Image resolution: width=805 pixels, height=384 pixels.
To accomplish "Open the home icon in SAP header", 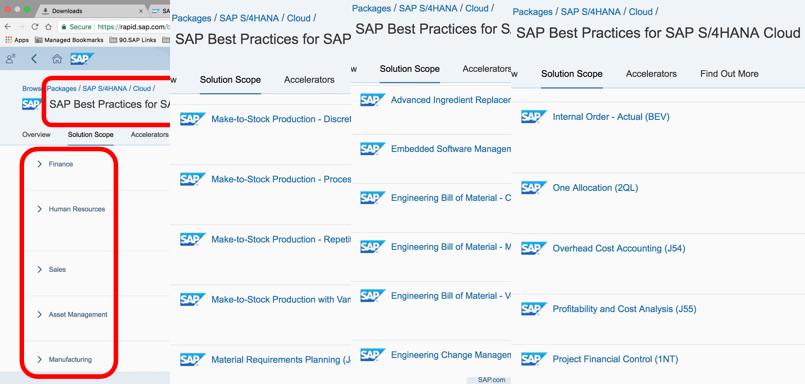I will (x=57, y=59).
